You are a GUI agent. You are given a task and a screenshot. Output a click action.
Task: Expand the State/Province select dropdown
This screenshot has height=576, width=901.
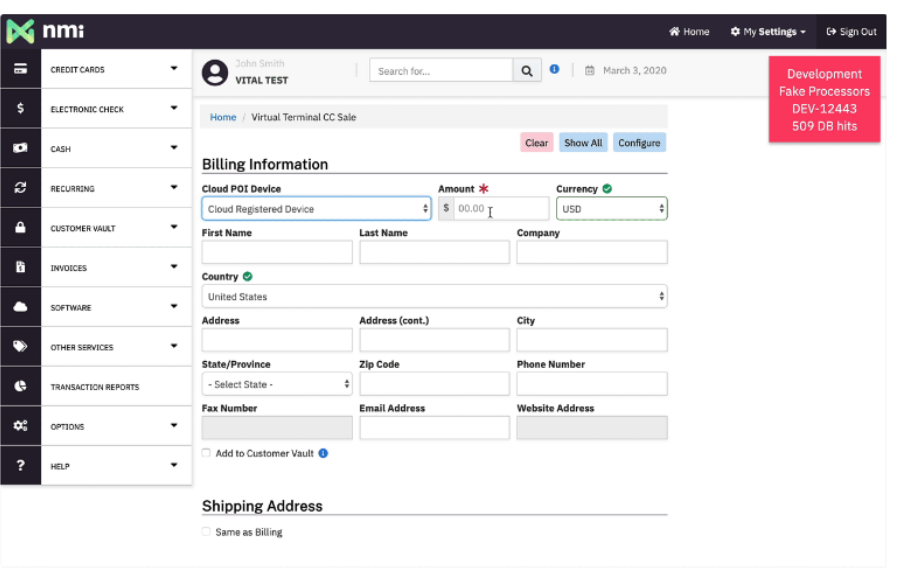click(x=277, y=384)
